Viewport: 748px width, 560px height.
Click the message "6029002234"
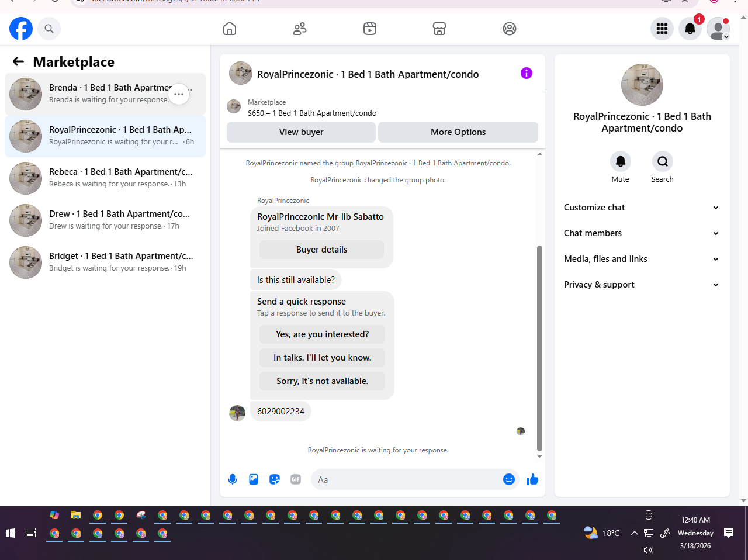click(x=280, y=412)
